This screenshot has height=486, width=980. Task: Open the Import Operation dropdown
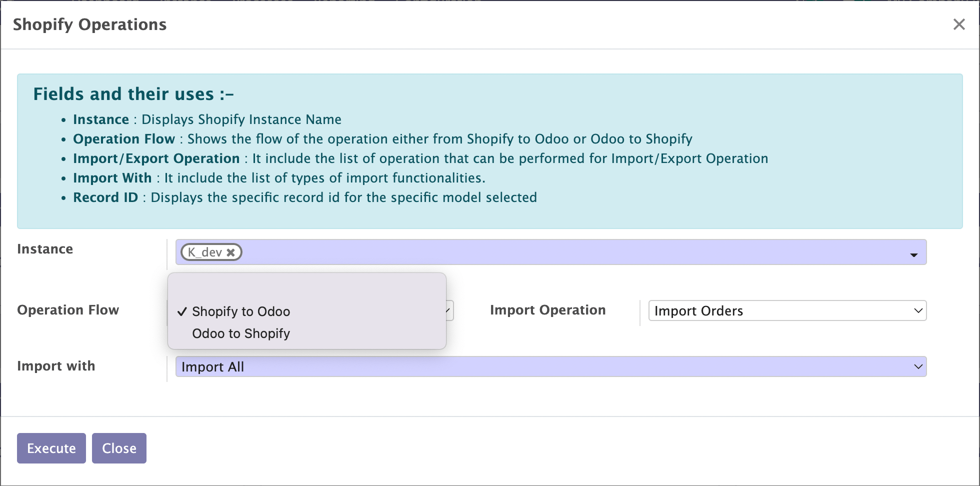787,310
